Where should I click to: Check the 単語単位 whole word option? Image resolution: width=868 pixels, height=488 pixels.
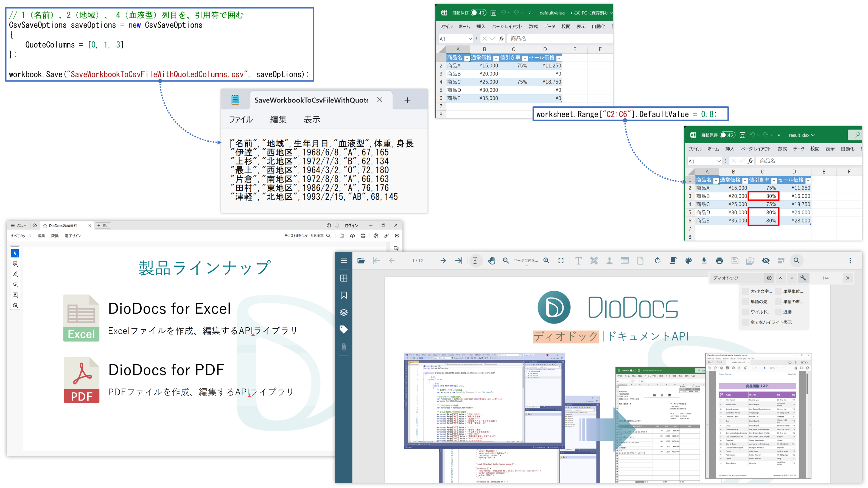click(x=778, y=292)
